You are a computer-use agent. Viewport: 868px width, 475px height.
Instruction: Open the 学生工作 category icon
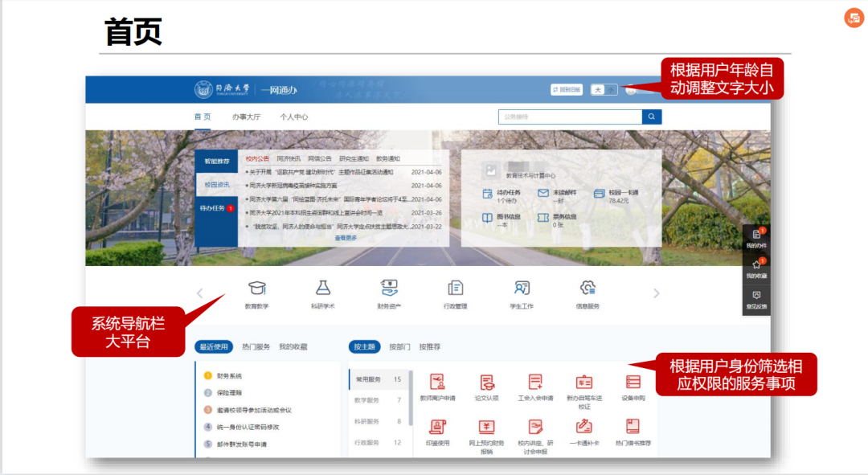click(x=522, y=289)
